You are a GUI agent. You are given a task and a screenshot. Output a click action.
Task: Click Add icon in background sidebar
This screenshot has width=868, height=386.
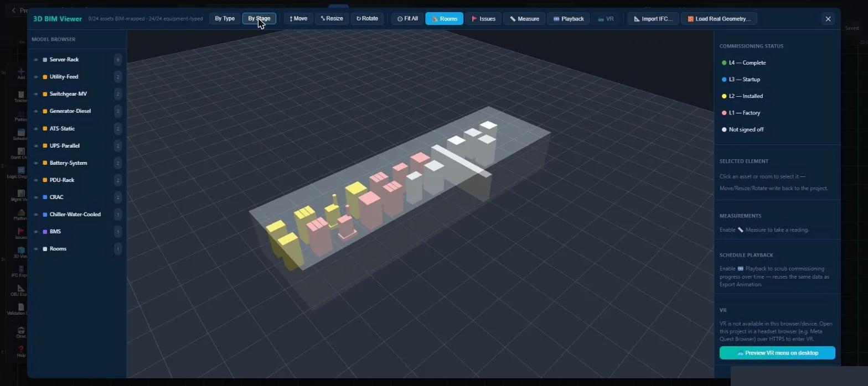[21, 74]
